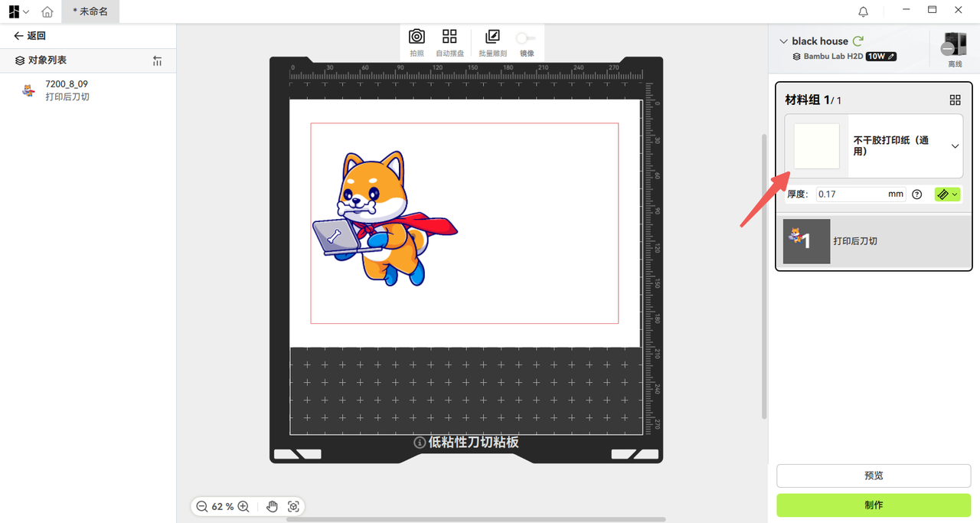
Task: Click the 厚度 thickness input field
Action: [861, 194]
